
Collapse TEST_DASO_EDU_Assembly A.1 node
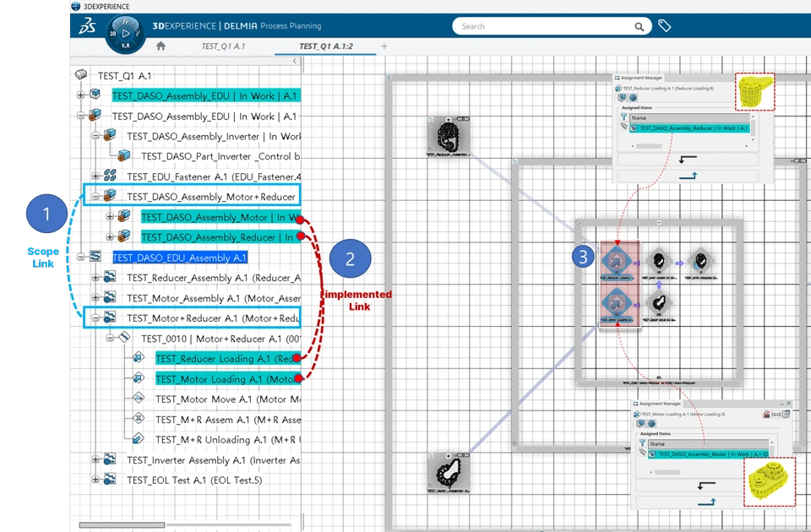(81, 257)
